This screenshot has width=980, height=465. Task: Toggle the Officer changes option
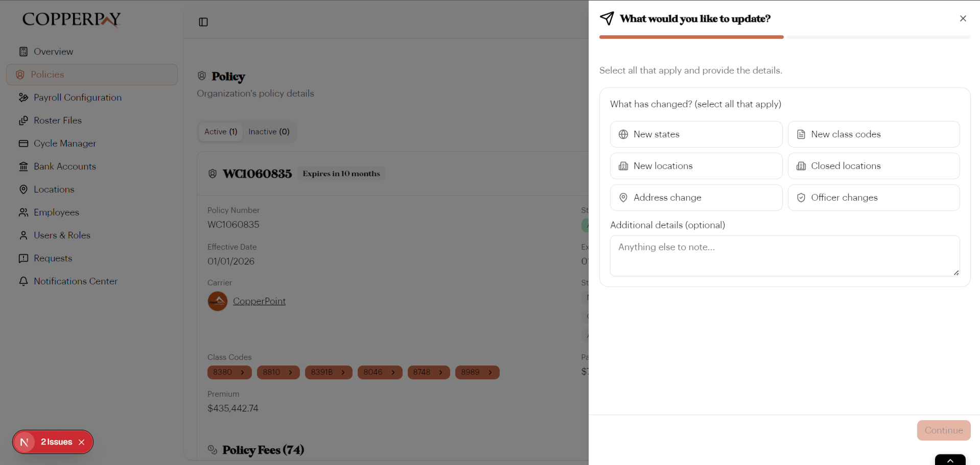pyautogui.click(x=873, y=198)
